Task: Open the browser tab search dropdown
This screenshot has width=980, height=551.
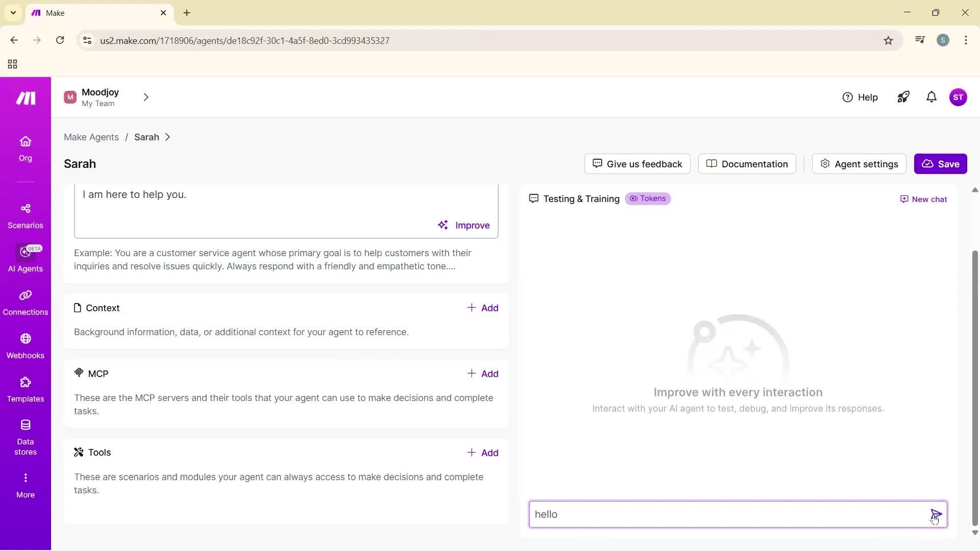Action: (13, 13)
